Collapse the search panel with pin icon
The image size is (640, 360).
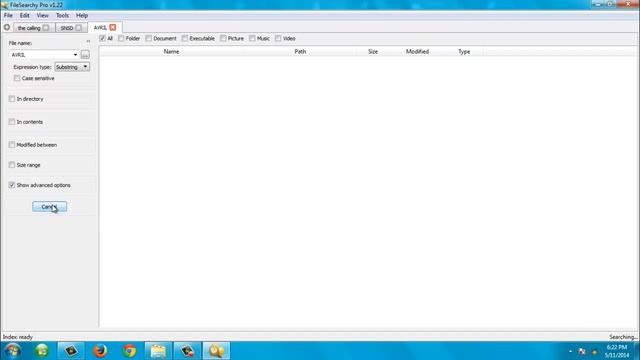click(x=88, y=42)
